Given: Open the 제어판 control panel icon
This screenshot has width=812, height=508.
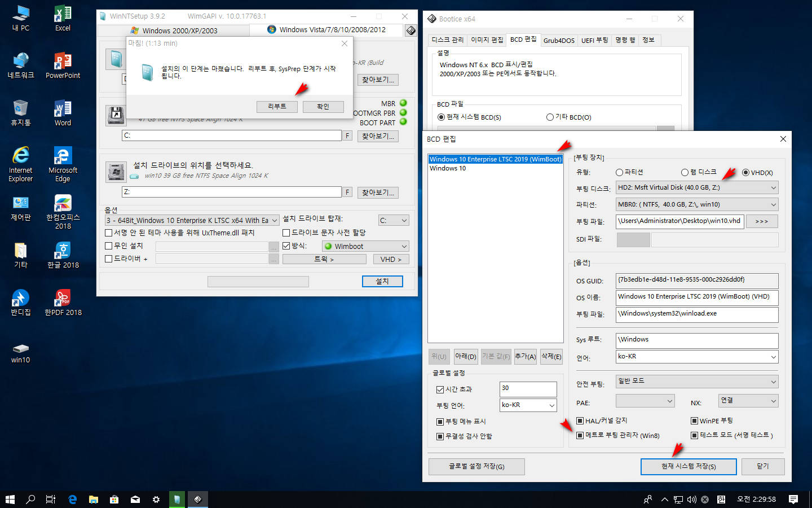Looking at the screenshot, I should (x=21, y=208).
